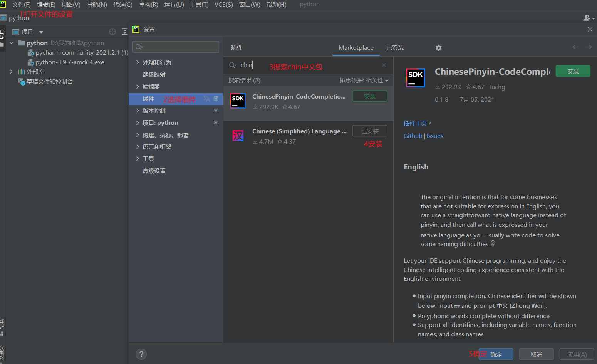Click the project-level icon in the 项目: python row
Image resolution: width=597 pixels, height=364 pixels.
216,122
